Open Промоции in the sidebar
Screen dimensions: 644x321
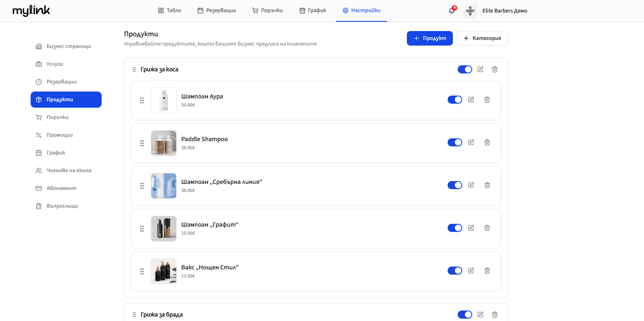click(x=60, y=135)
